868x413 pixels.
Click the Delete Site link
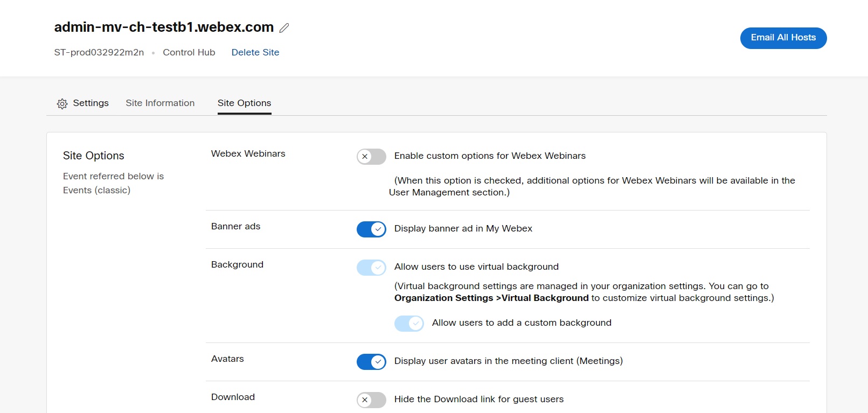[x=255, y=52]
